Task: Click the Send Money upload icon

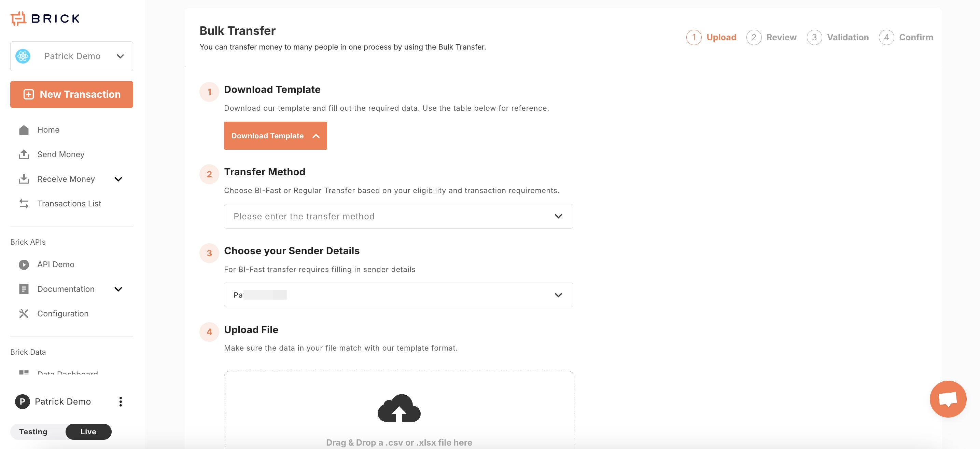Action: coord(24,154)
